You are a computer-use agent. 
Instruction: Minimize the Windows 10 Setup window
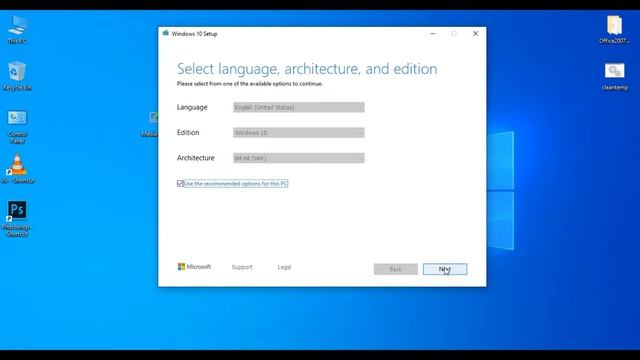coord(433,33)
